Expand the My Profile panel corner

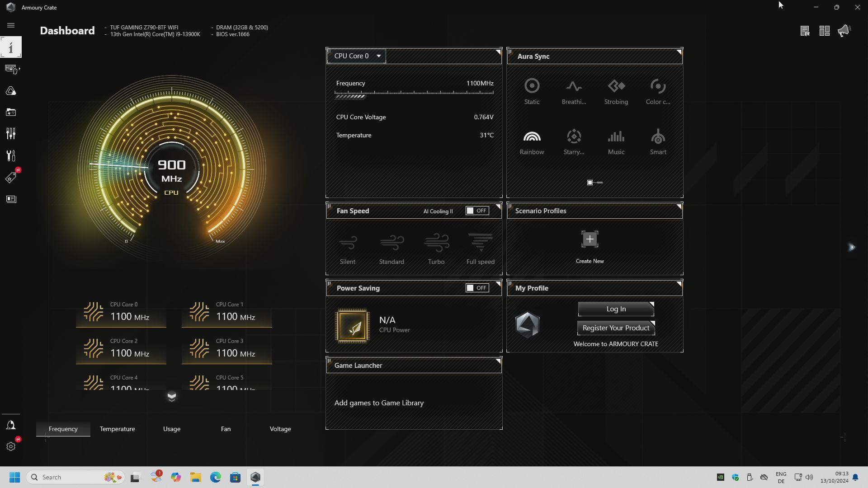click(679, 284)
